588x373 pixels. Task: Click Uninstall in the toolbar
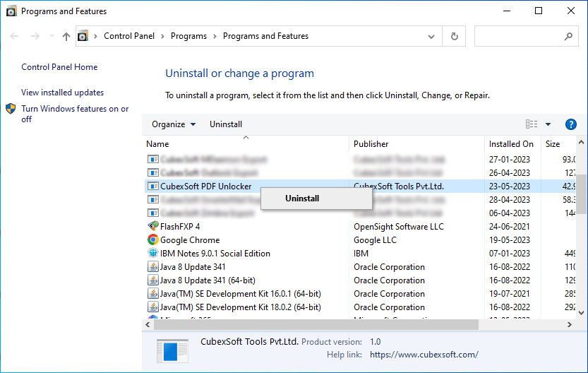click(226, 124)
